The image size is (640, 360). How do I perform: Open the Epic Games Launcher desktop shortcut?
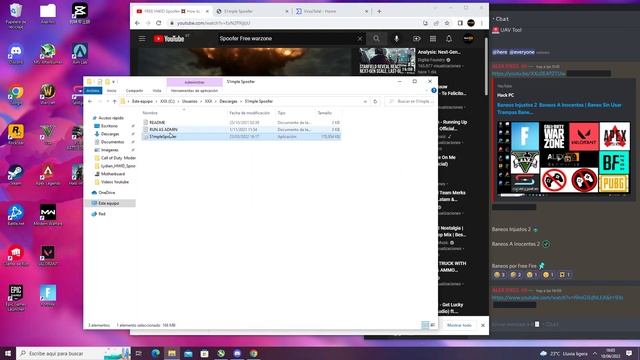click(x=16, y=298)
